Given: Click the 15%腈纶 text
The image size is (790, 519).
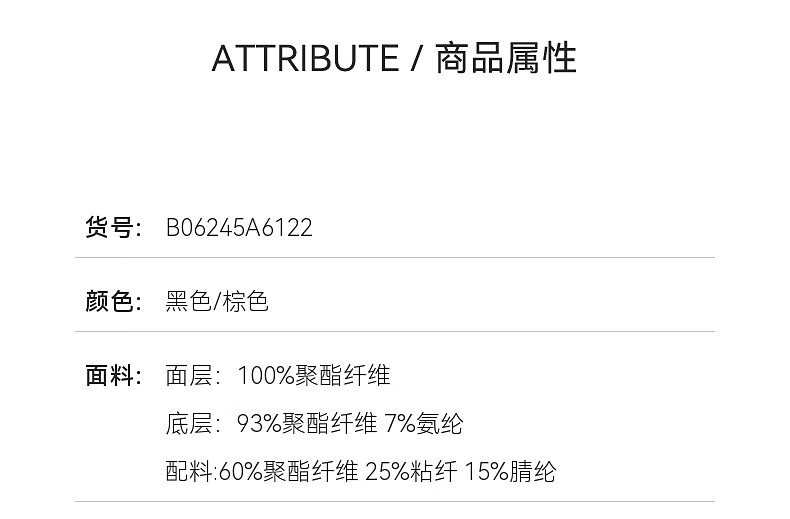Looking at the screenshot, I should [510, 472].
